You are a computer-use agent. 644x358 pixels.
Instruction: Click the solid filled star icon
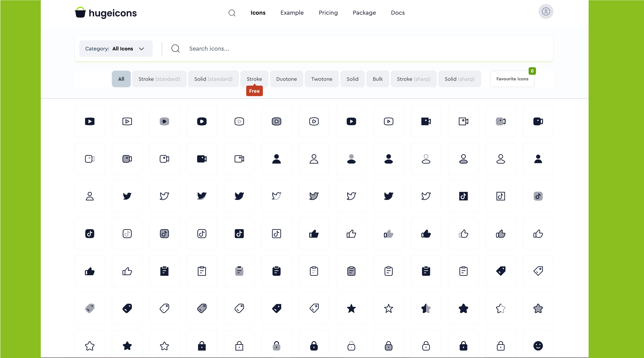pyautogui.click(x=351, y=309)
